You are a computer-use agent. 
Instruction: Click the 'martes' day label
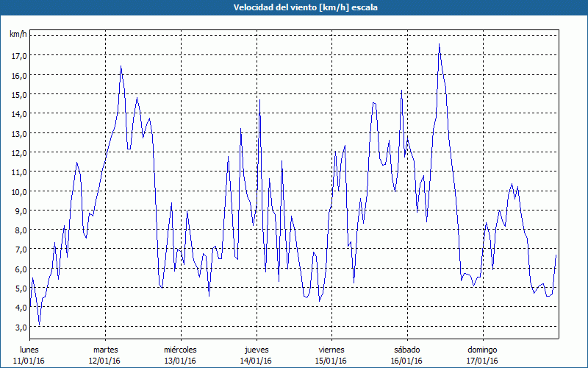click(106, 349)
